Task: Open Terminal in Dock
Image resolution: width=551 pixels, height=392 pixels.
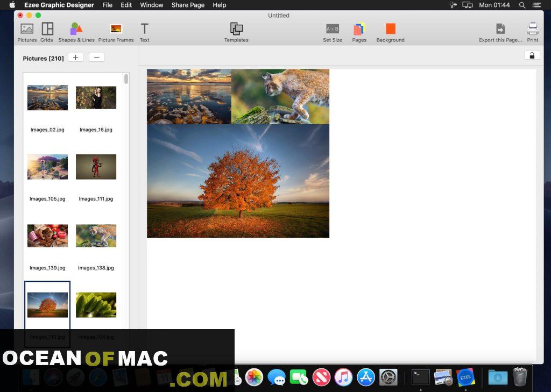Action: point(421,377)
